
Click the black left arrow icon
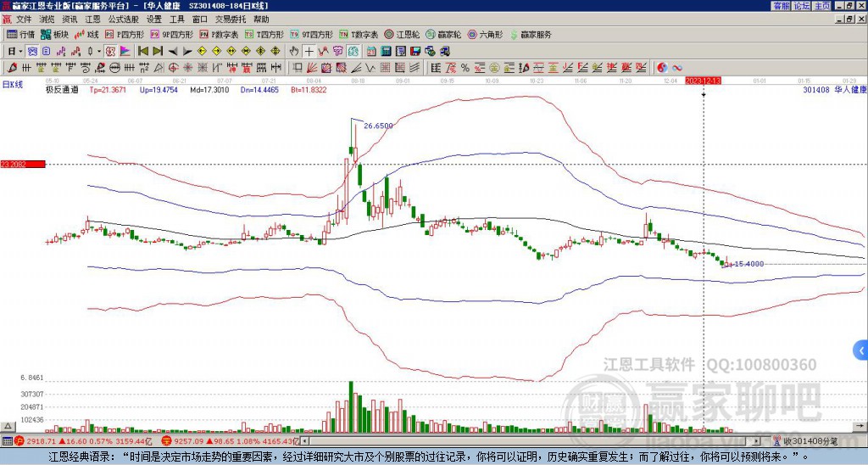pyautogui.click(x=173, y=51)
